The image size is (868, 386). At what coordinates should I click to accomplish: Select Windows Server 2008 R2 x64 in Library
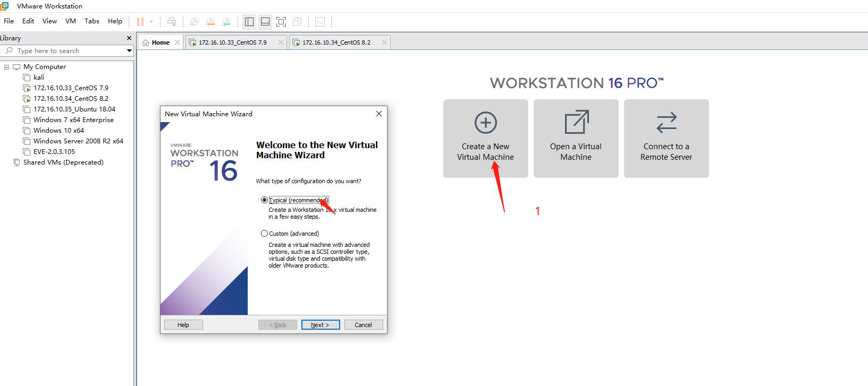pyautogui.click(x=78, y=141)
